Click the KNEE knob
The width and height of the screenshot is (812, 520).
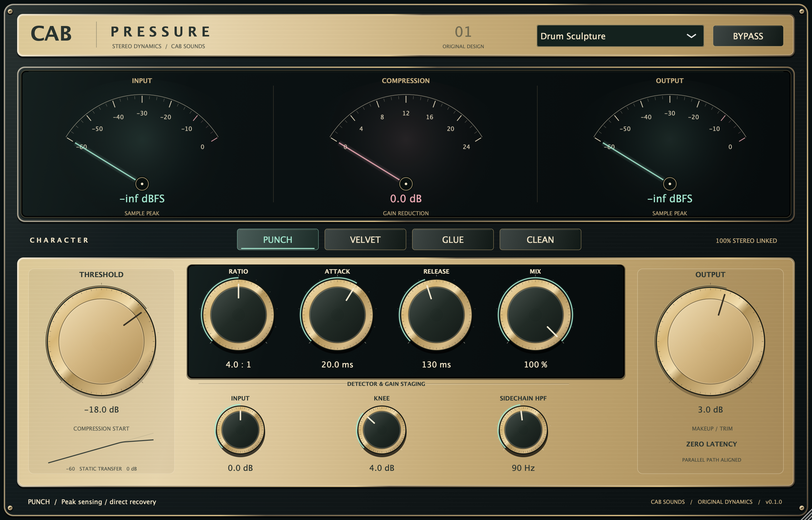coord(382,430)
